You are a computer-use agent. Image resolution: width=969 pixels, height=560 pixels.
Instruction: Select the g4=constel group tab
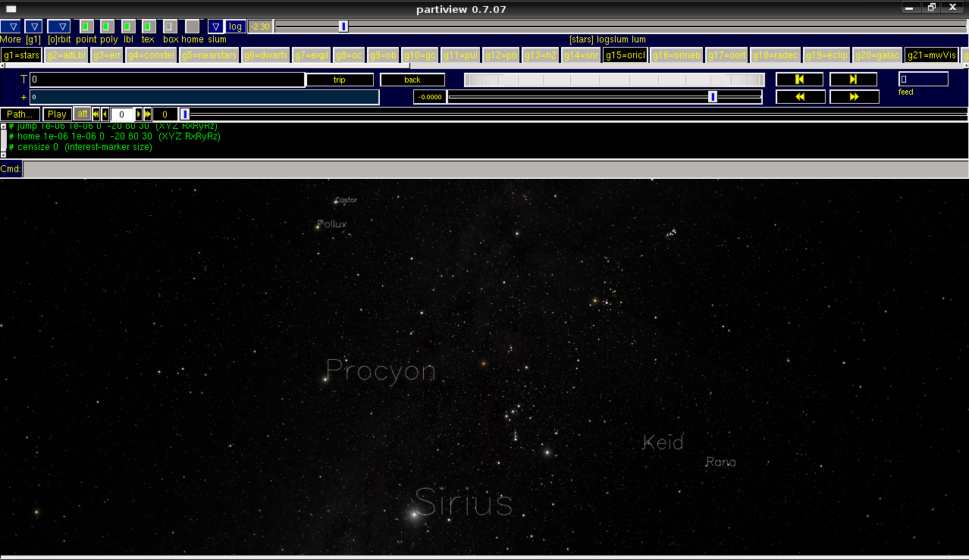151,55
